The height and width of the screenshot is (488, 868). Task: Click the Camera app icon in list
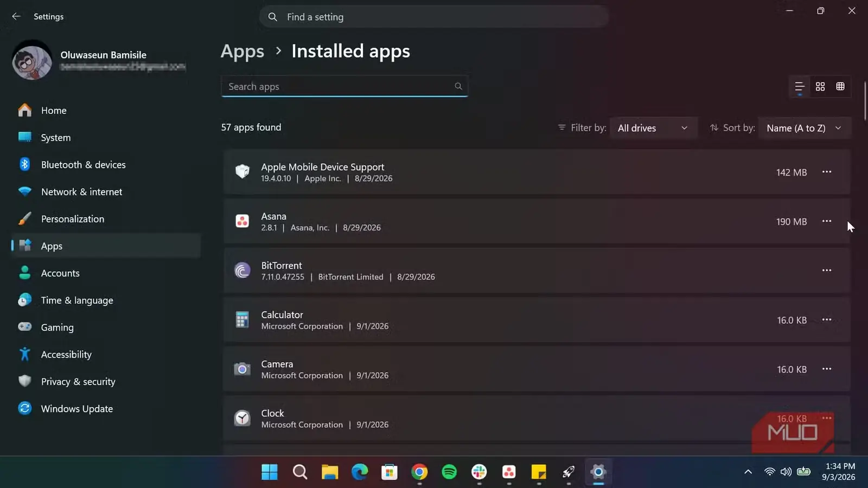pos(242,369)
